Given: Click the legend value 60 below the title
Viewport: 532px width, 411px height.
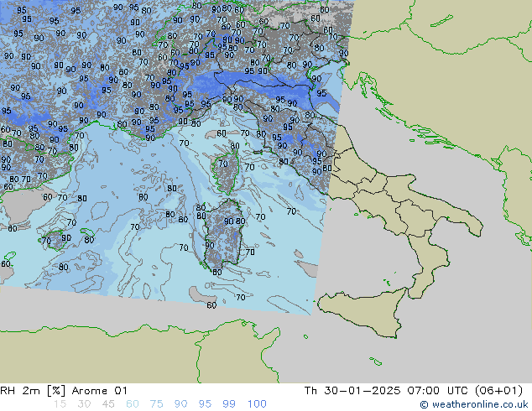Looking at the screenshot, I should click(133, 404).
